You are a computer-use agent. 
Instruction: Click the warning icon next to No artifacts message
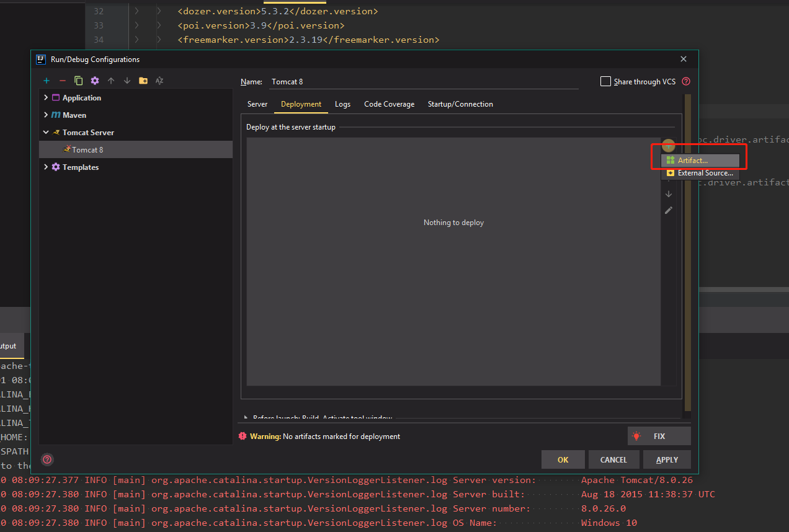(x=243, y=437)
